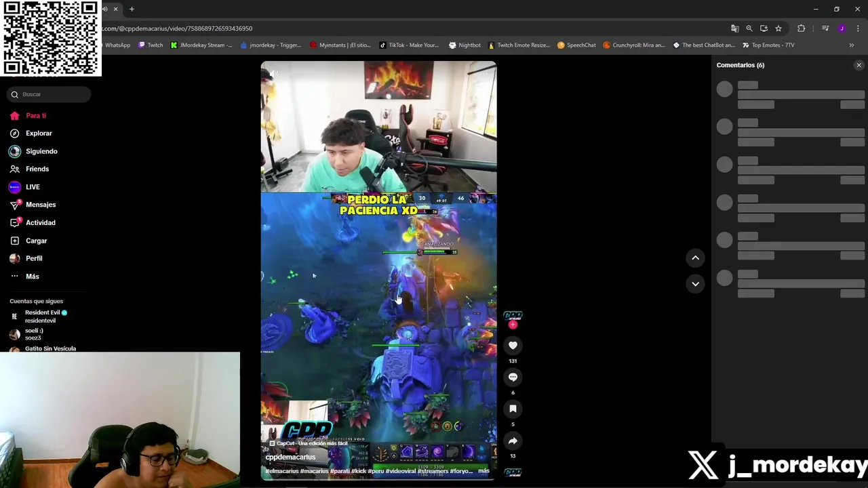Screen dimensions: 868x488
Task: Close the Comentarios panel
Action: pyautogui.click(x=859, y=65)
